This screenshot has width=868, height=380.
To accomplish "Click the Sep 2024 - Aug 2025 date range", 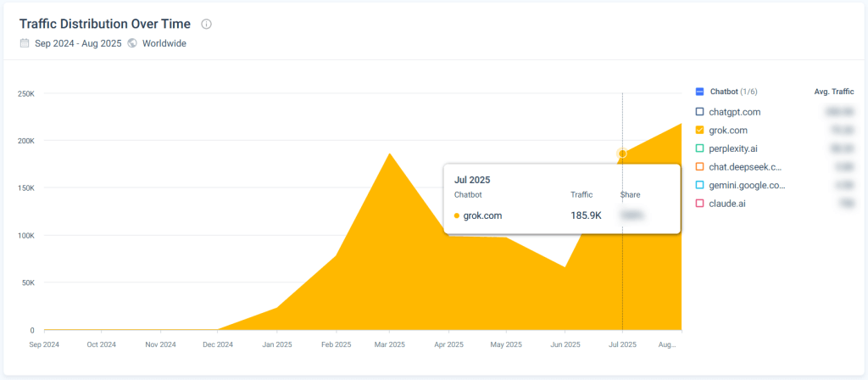I will click(76, 43).
